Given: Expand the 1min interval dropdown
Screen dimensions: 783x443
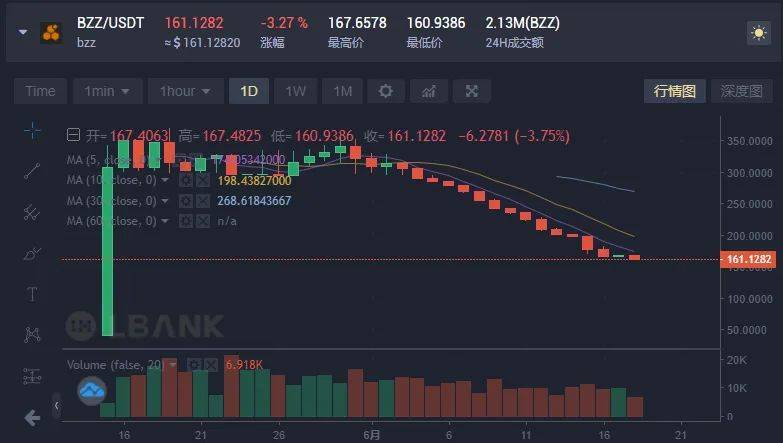Looking at the screenshot, I should pyautogui.click(x=107, y=91).
